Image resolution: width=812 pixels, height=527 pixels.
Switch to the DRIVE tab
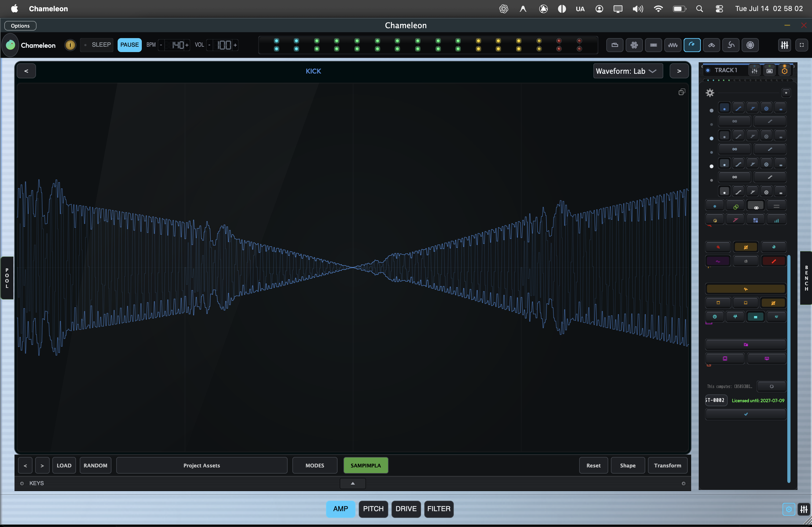click(x=406, y=509)
